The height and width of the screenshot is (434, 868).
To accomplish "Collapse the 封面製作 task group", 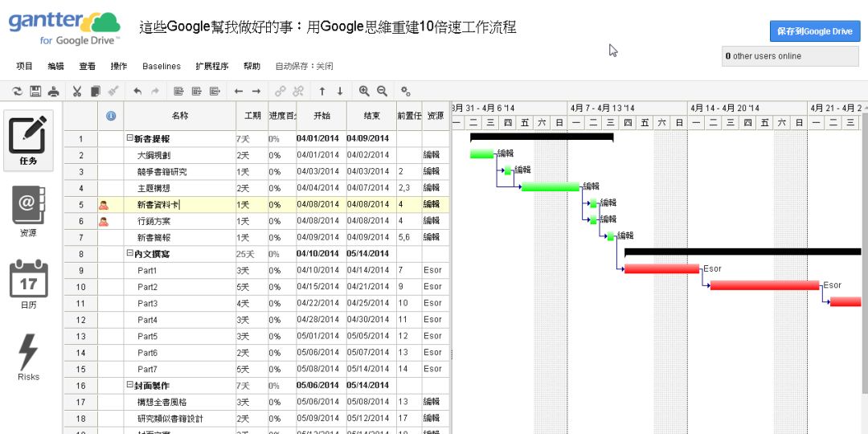I will 129,386.
